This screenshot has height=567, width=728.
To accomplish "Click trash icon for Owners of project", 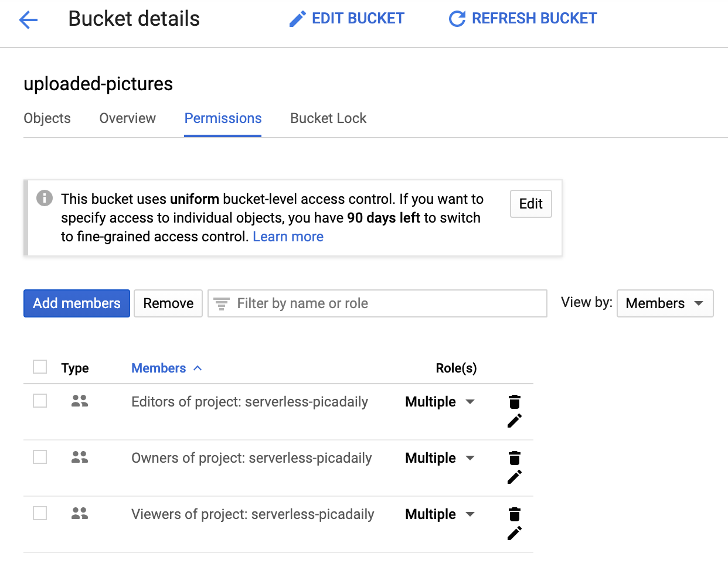I will pos(515,458).
